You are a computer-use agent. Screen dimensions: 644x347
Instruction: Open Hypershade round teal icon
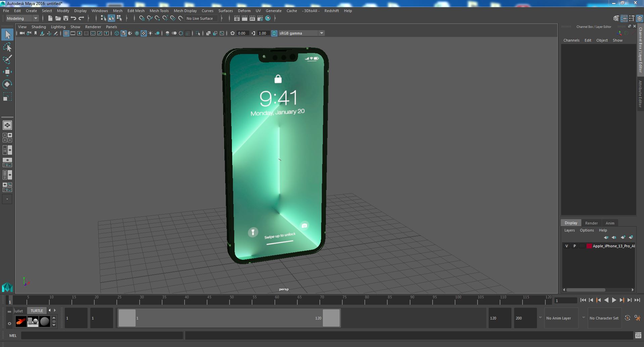point(268,18)
